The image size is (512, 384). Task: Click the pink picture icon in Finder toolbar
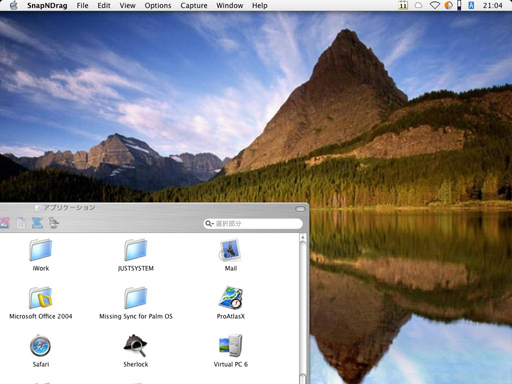(x=5, y=223)
